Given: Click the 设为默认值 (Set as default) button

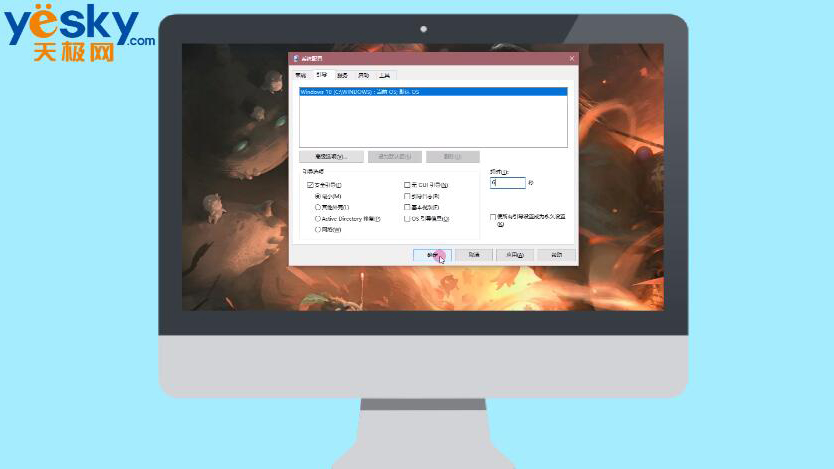Looking at the screenshot, I should pos(395,157).
